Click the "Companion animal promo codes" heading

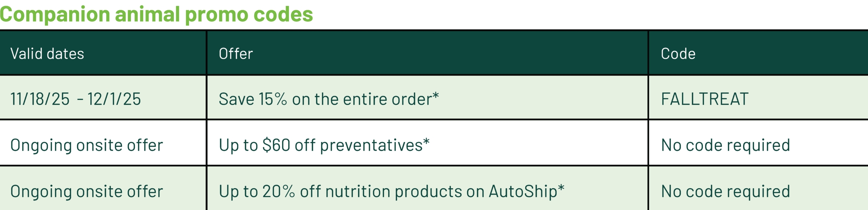click(x=156, y=14)
